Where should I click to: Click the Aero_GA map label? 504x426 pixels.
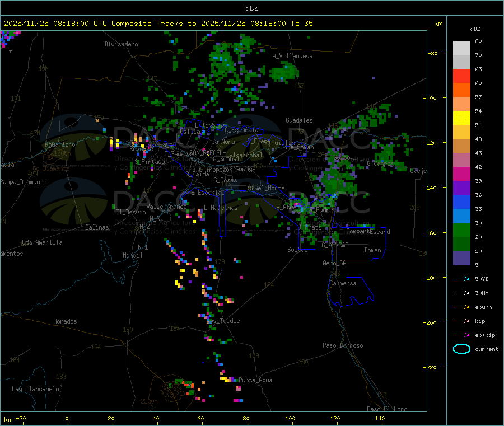coord(335,263)
